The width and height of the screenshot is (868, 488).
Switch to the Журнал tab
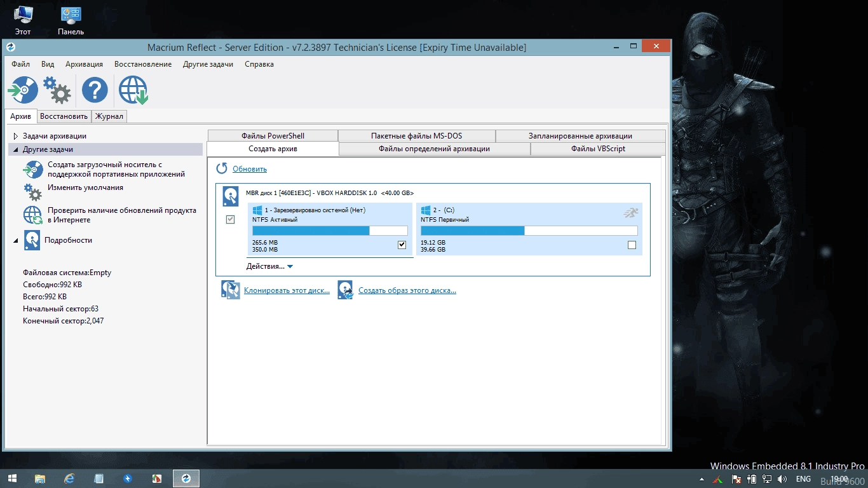tap(109, 116)
